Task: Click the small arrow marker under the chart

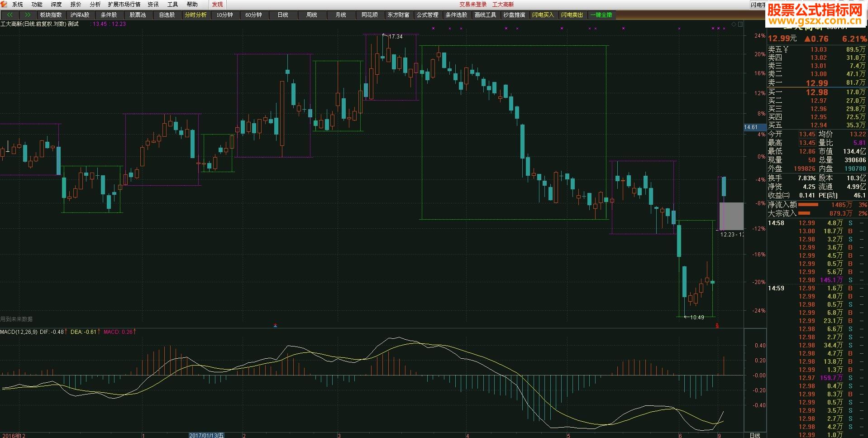Action: 275,325
